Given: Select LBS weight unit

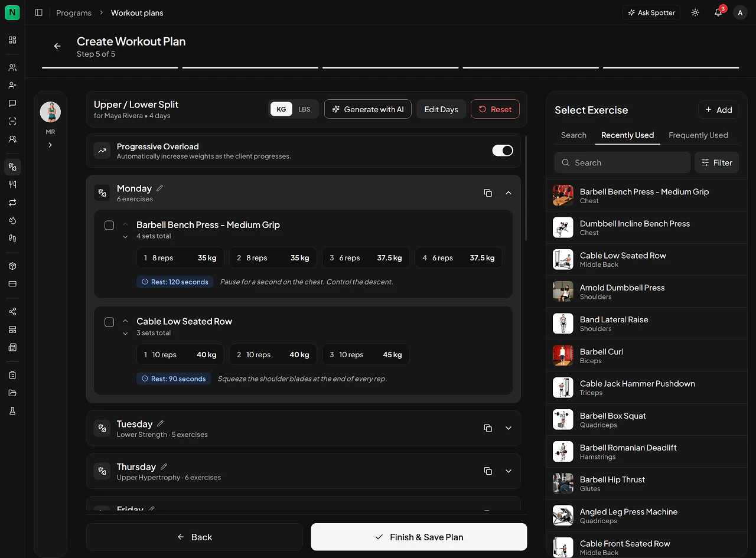Looking at the screenshot, I should [304, 109].
